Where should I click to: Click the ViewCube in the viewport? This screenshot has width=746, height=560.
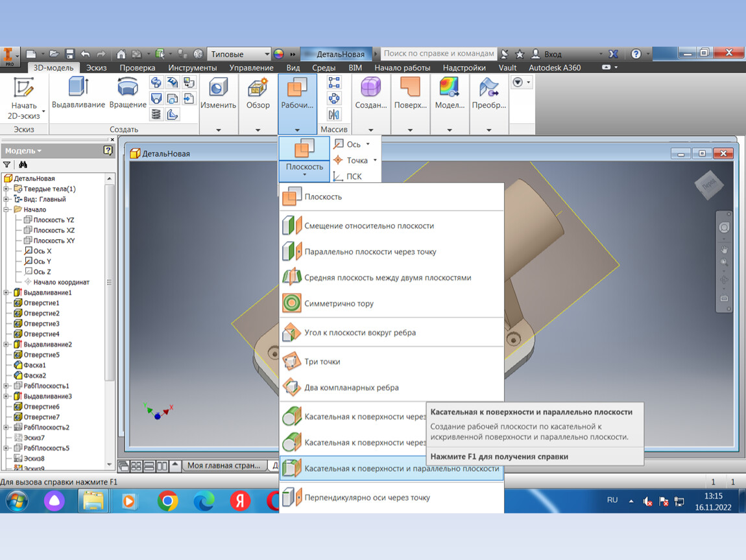709,184
